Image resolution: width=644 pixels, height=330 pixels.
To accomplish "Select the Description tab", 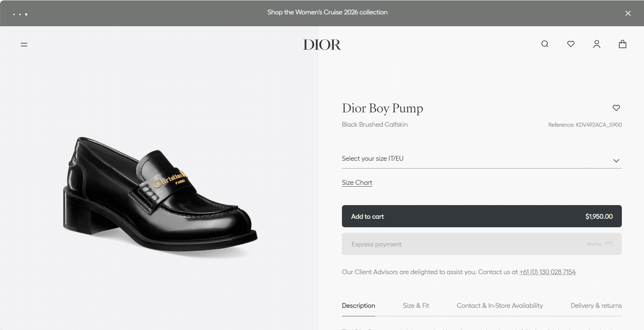I will (358, 306).
